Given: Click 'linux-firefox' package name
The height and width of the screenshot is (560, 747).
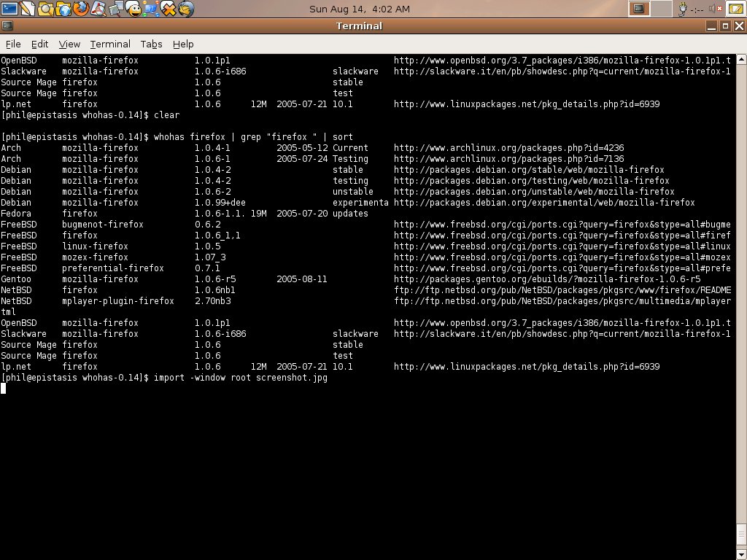Looking at the screenshot, I should pyautogui.click(x=95, y=246).
